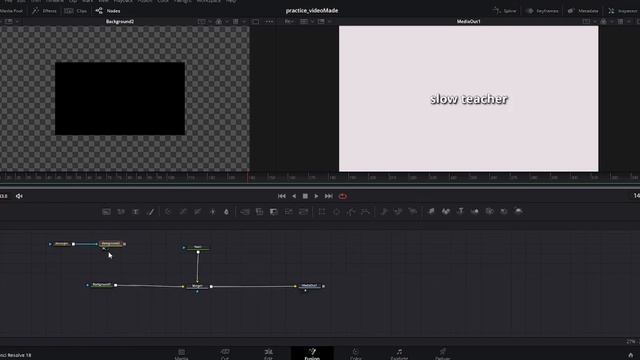Image resolution: width=640 pixels, height=360 pixels.
Task: Add a Brightness Contrast node from the toolbar
Action: (x=212, y=211)
